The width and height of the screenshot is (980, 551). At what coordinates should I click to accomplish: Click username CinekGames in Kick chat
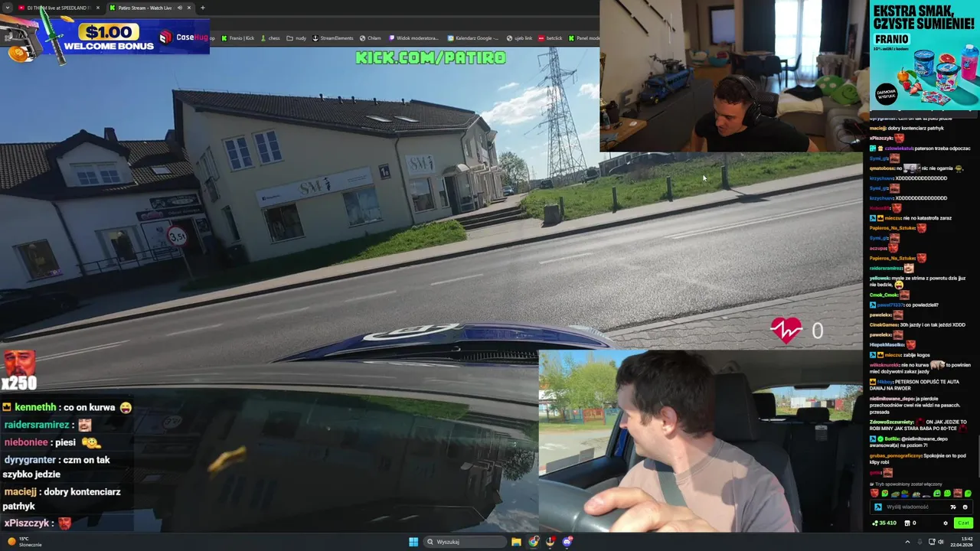click(885, 324)
